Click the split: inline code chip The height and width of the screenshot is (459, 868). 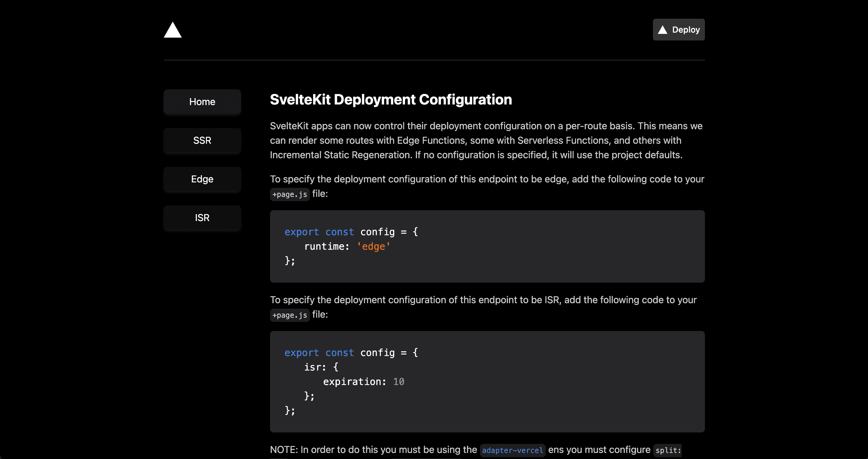[x=667, y=450]
